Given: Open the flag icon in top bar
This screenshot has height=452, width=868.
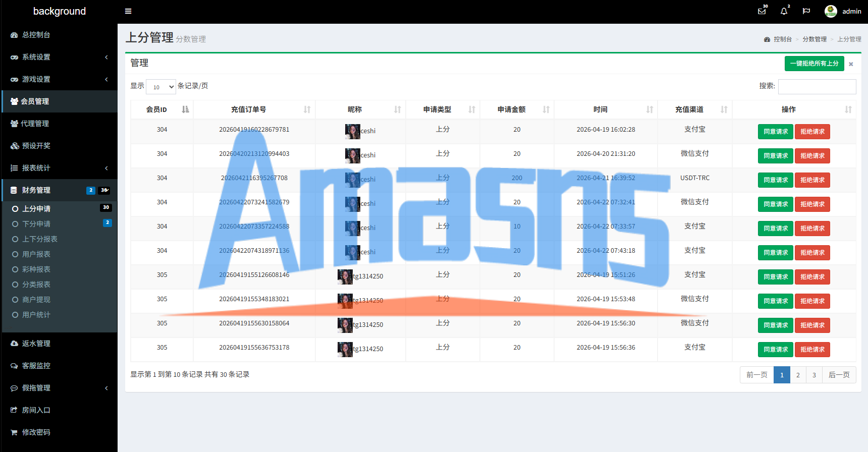Looking at the screenshot, I should pos(806,11).
